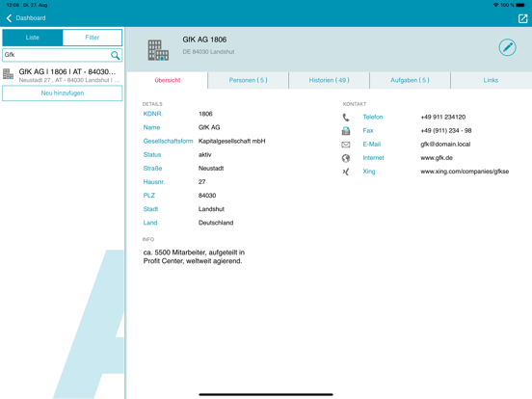Tap email gfk@domain.local
This screenshot has width=532, height=399.
(445, 145)
